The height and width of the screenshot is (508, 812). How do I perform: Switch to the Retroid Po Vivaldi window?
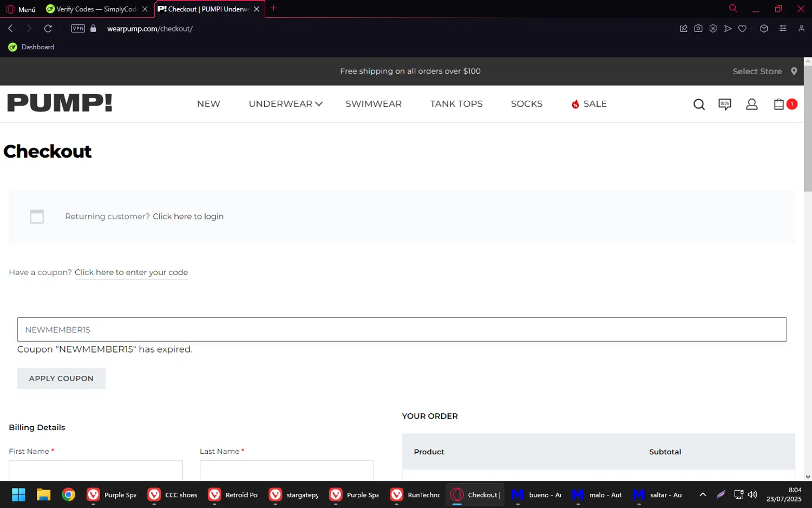click(x=233, y=494)
